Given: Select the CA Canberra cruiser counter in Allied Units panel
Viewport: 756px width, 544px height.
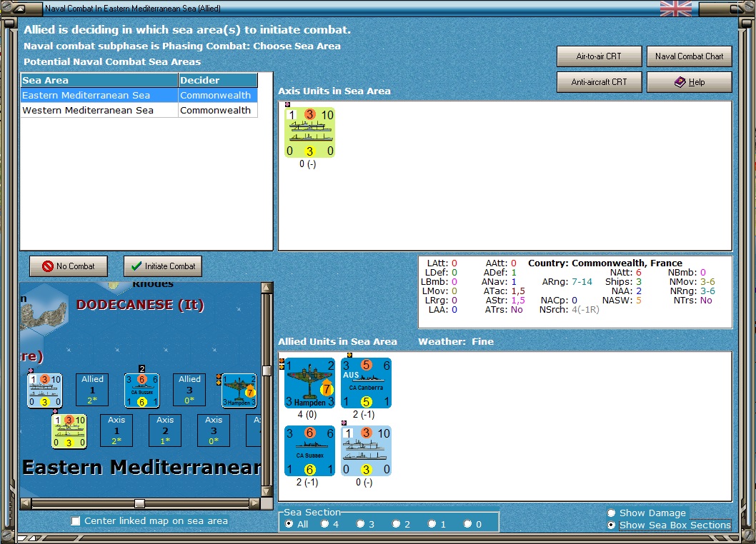Looking at the screenshot, I should (x=366, y=383).
